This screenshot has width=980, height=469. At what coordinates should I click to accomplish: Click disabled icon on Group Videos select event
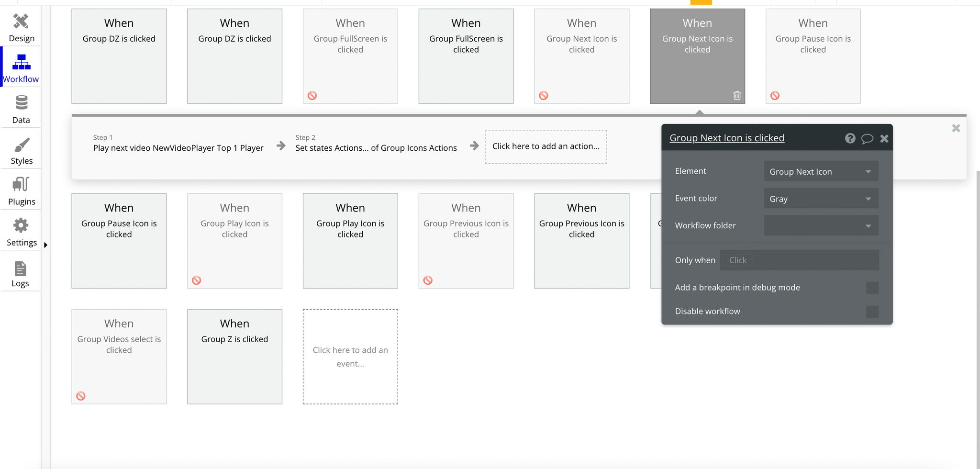tap(81, 396)
